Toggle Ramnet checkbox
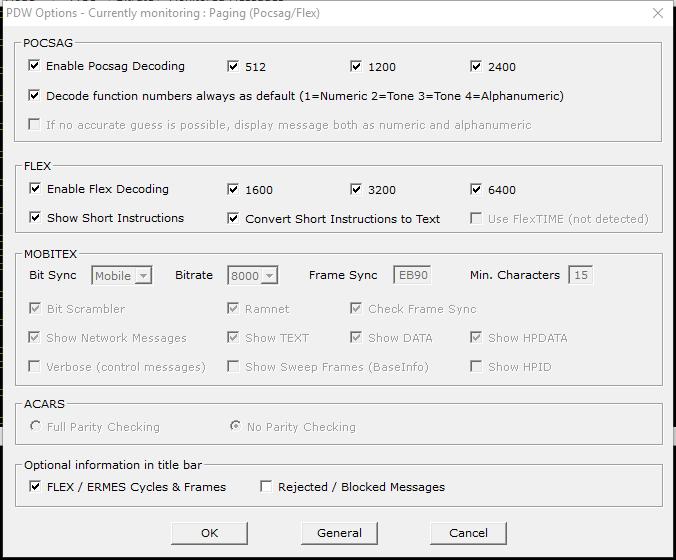Image resolution: width=676 pixels, height=560 pixels. point(233,308)
